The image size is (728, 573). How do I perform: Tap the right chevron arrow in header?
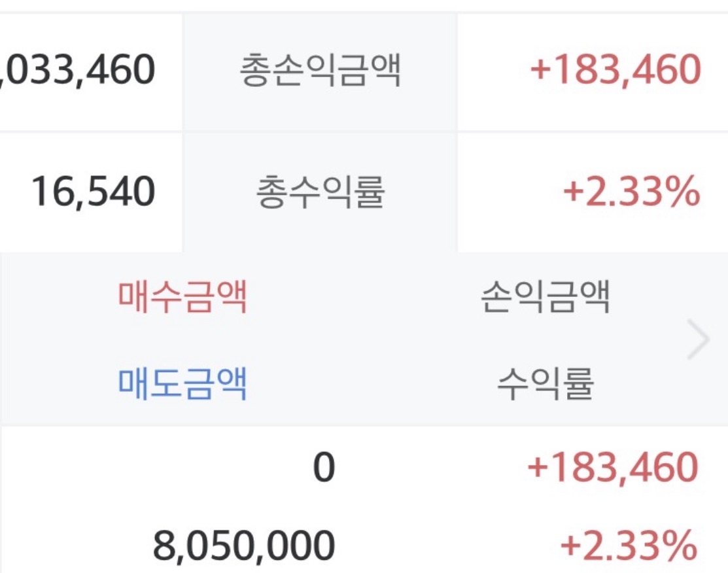click(698, 341)
